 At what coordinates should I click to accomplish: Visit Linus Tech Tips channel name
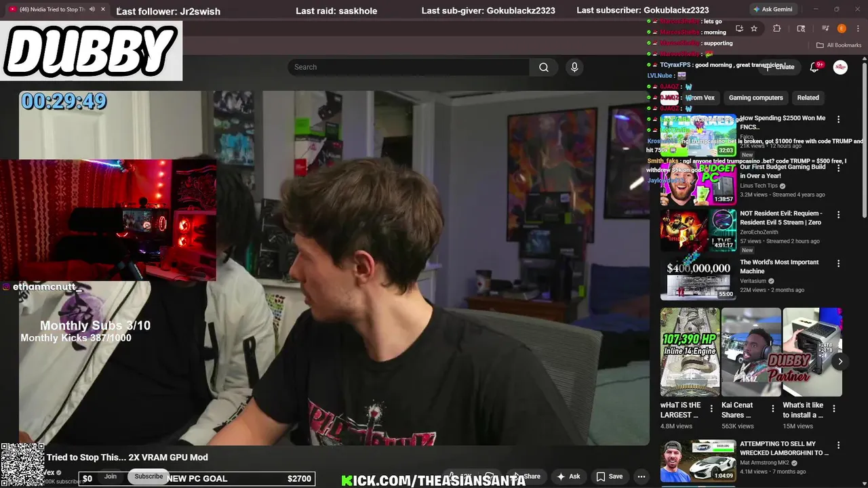point(759,186)
